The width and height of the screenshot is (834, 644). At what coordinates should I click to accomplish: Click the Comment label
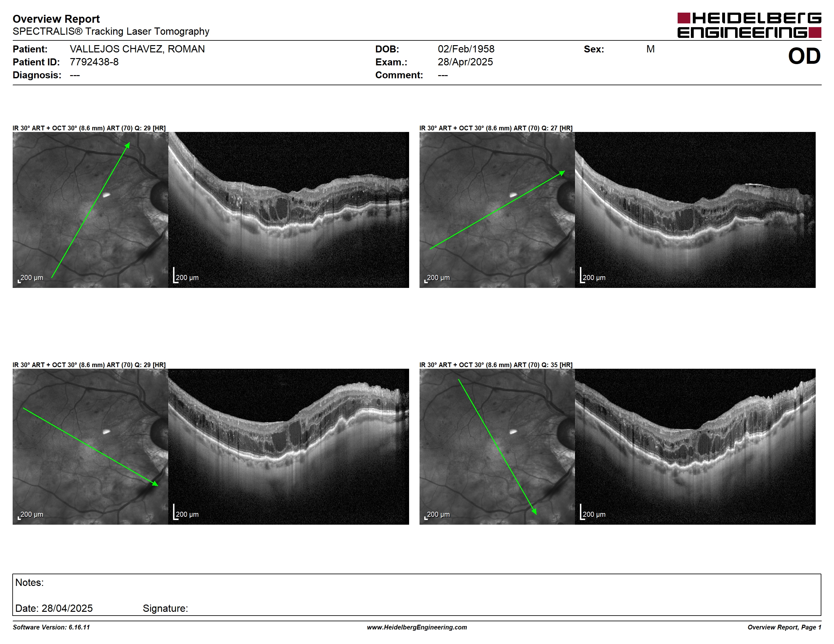point(399,75)
